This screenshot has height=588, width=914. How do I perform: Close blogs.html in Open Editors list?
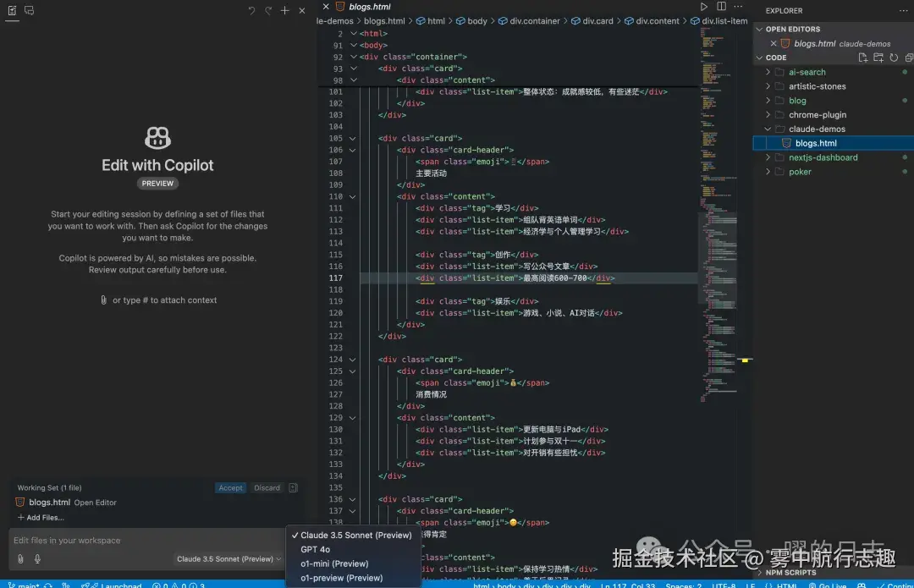[774, 43]
